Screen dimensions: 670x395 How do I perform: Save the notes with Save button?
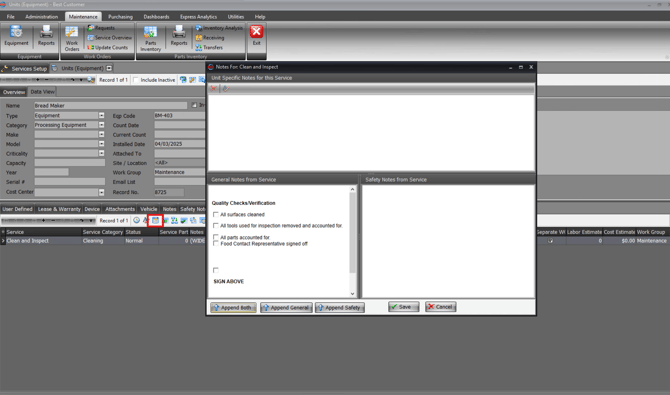tap(403, 307)
